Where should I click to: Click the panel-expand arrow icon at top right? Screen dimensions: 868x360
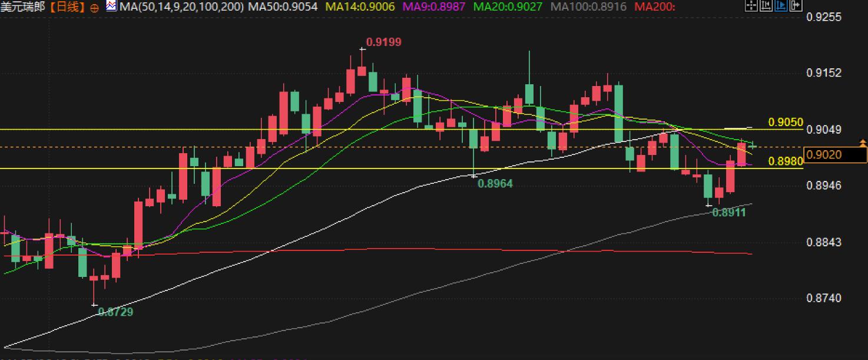click(x=796, y=5)
